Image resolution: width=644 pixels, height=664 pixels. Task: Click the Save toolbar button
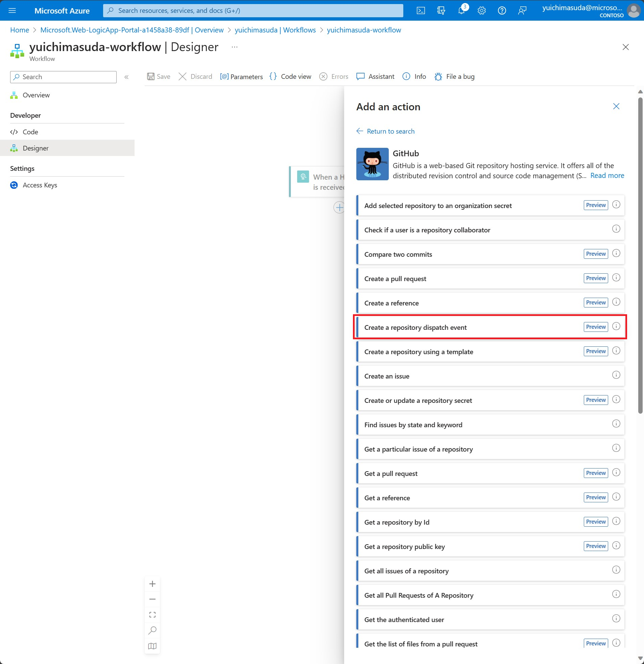click(x=159, y=76)
